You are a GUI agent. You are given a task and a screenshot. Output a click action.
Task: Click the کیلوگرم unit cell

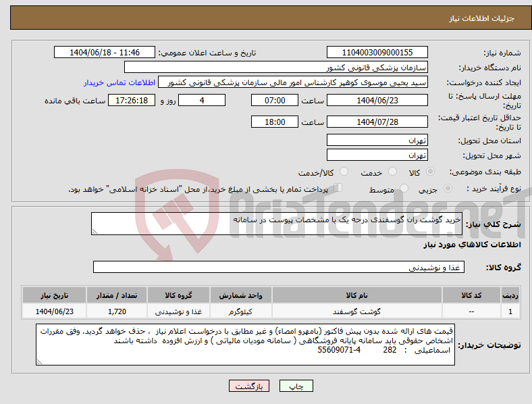[x=240, y=311]
